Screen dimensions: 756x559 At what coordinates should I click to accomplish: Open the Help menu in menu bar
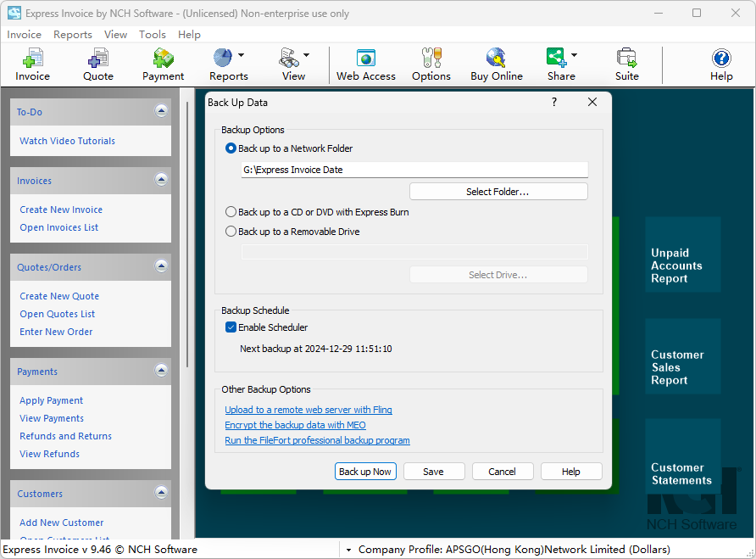point(189,35)
